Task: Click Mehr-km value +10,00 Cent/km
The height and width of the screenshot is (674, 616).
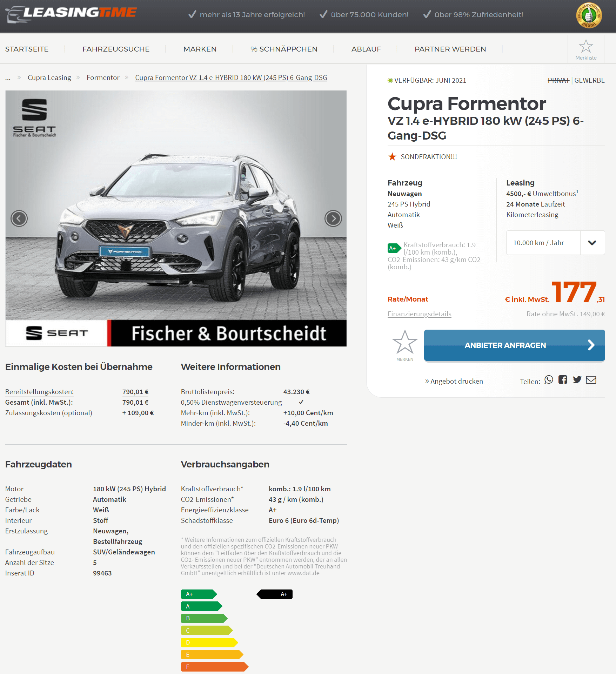Action: point(308,413)
